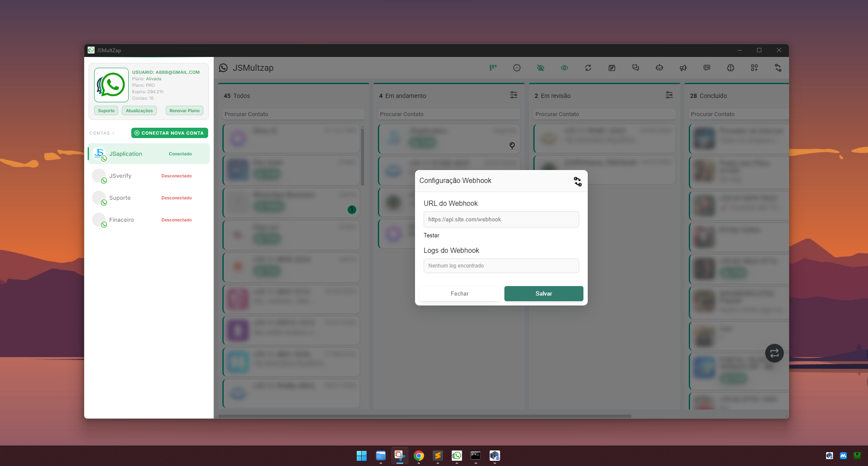Toggle the green eye visibility icon

coord(564,68)
